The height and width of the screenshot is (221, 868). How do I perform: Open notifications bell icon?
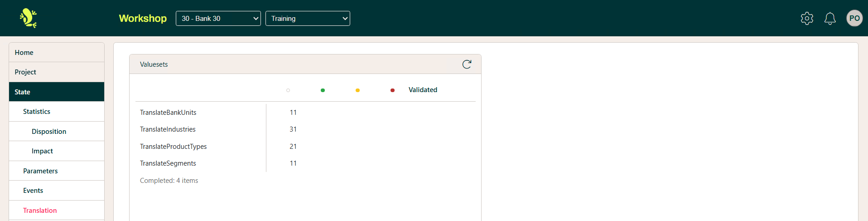[830, 18]
